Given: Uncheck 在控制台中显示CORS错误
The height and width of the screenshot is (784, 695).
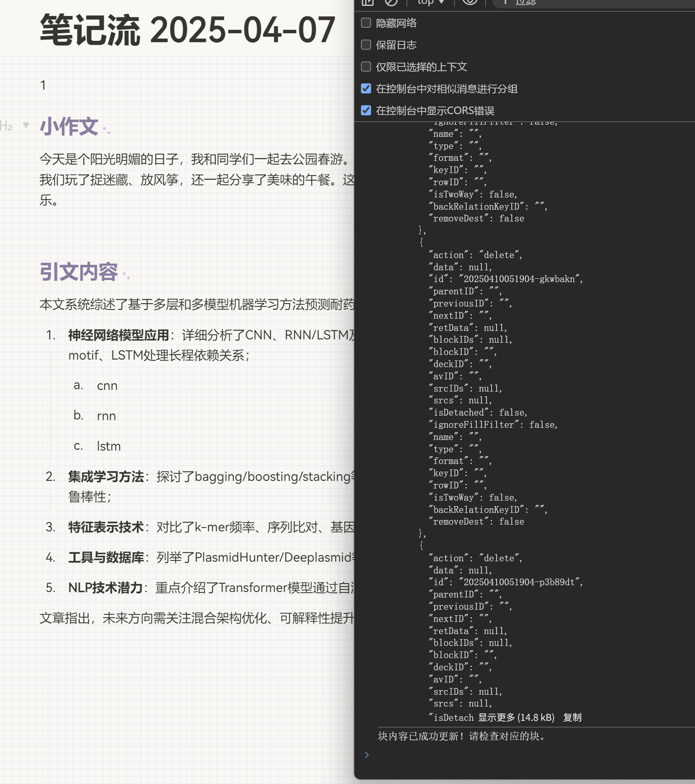Looking at the screenshot, I should pyautogui.click(x=366, y=110).
